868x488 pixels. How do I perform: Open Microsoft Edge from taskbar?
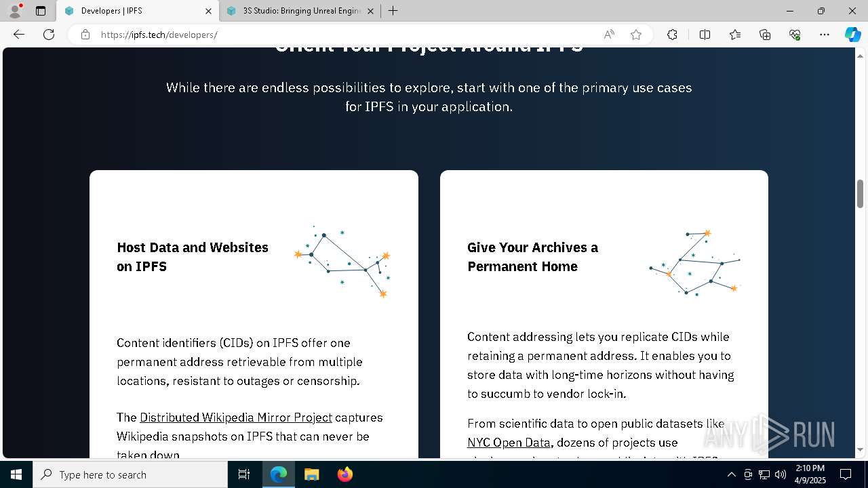click(x=279, y=474)
